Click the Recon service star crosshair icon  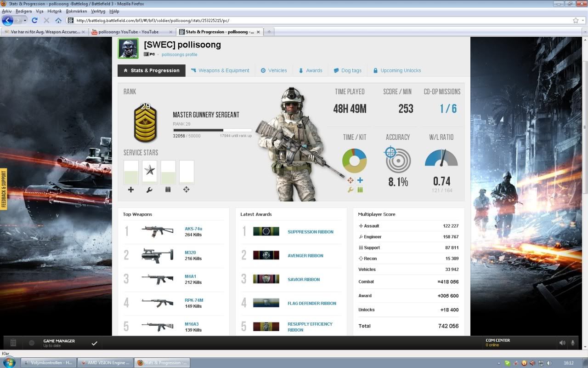[x=186, y=190]
